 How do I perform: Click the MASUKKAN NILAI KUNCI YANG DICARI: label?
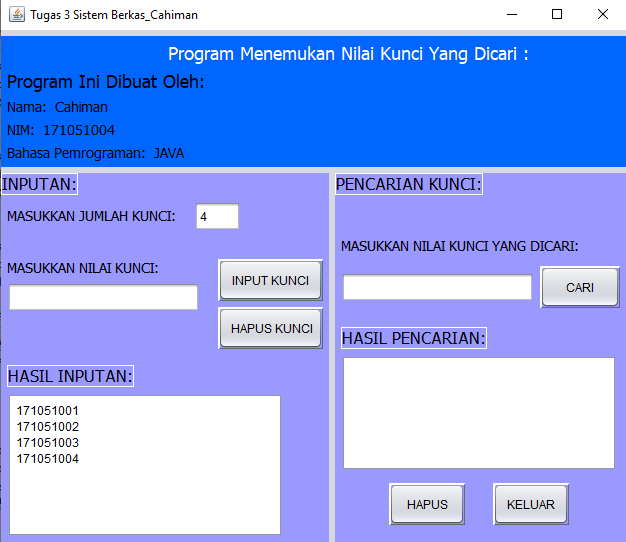[460, 246]
